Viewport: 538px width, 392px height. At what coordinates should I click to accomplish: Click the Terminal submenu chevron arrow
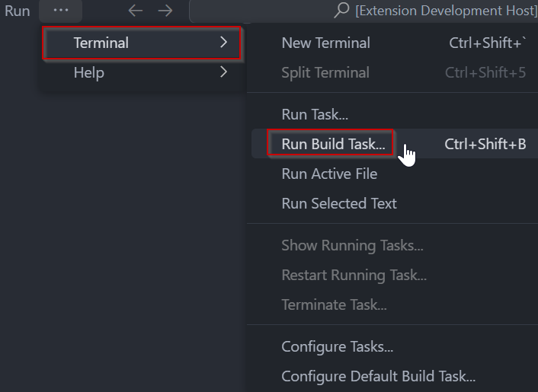pyautogui.click(x=223, y=43)
